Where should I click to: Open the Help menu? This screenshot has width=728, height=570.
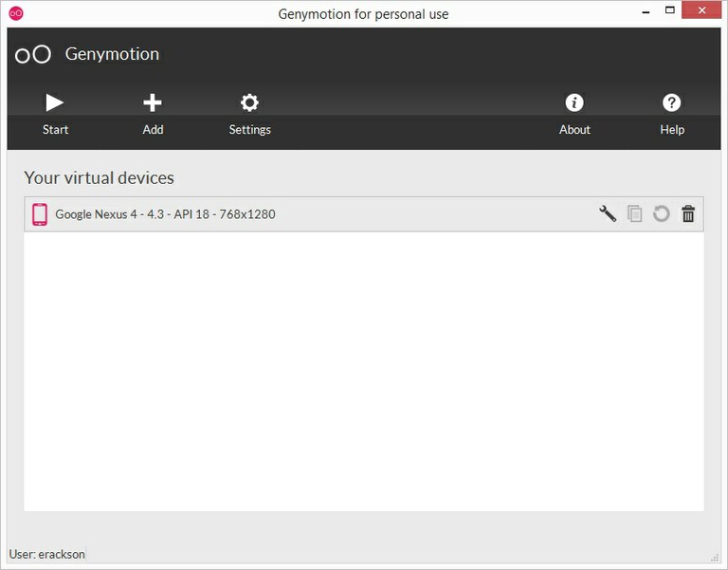click(x=672, y=114)
